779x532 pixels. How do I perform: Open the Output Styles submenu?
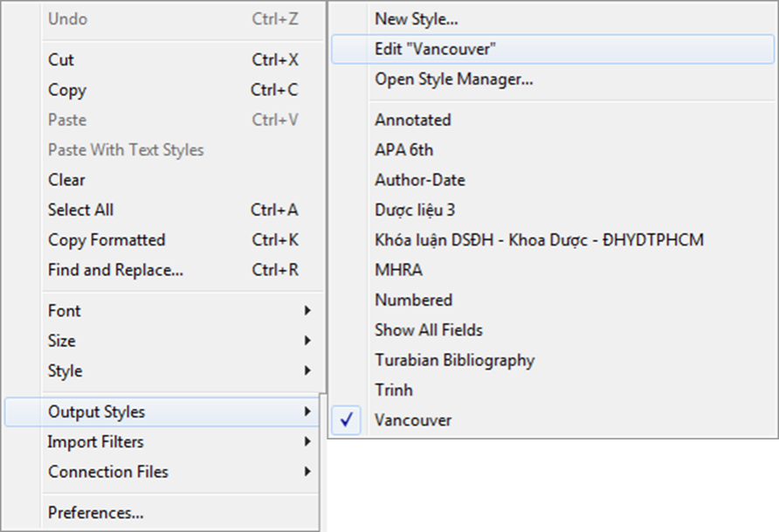click(162, 411)
